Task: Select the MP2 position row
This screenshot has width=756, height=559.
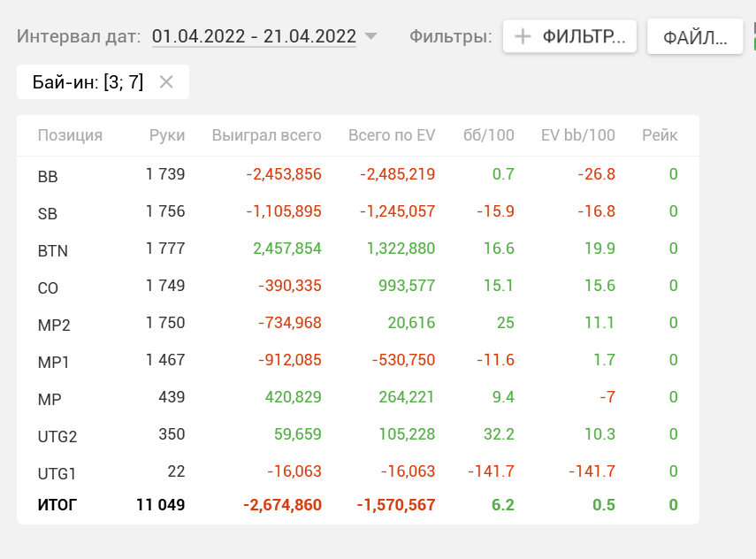Action: 358,323
